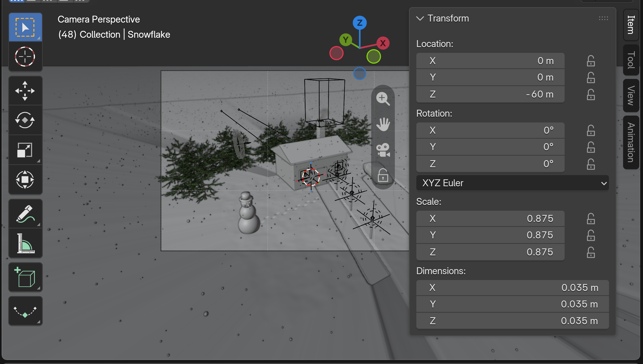Click the red X axis gizmo circle
643x364 pixels.
[383, 43]
